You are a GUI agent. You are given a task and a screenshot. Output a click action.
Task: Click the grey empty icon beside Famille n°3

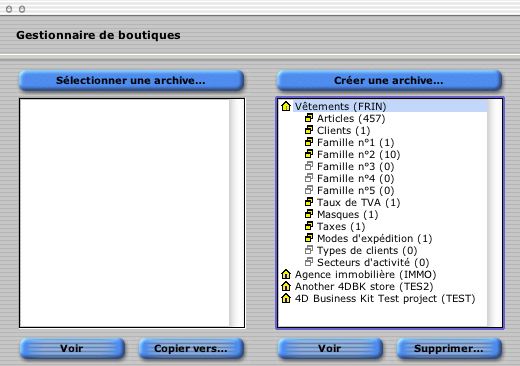(309, 166)
